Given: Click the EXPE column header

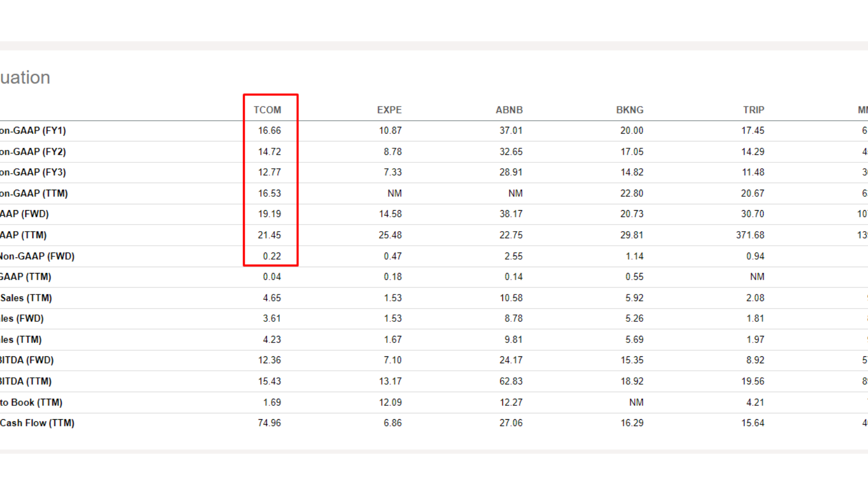Looking at the screenshot, I should point(389,110).
